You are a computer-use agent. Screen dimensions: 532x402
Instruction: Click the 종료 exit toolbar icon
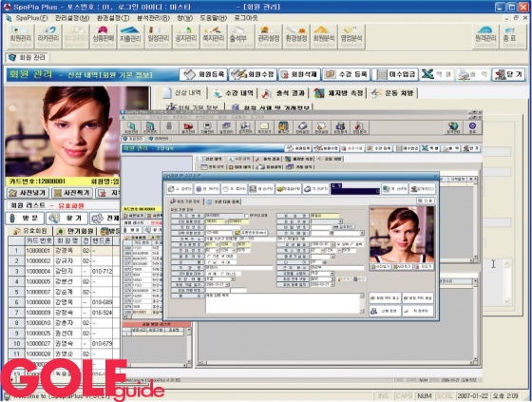click(511, 36)
